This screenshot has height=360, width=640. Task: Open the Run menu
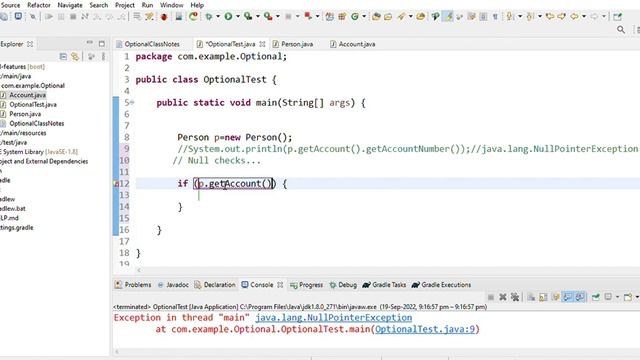147,5
